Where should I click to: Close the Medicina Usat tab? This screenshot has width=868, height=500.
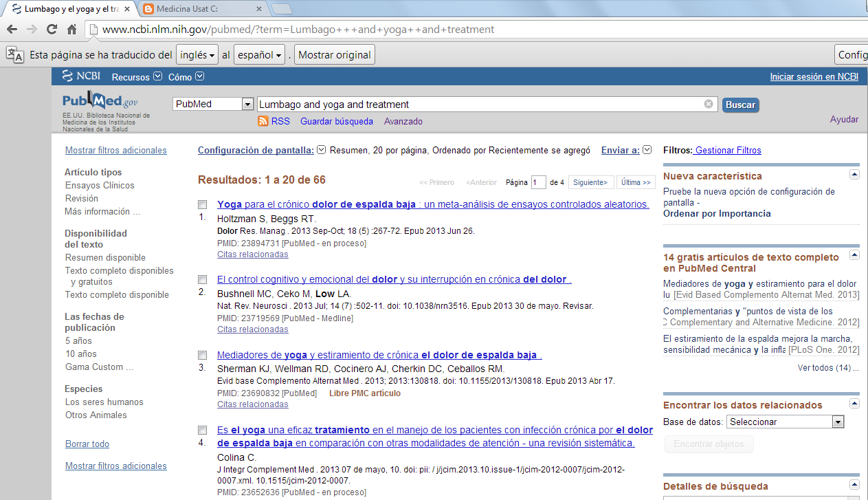[x=258, y=9]
